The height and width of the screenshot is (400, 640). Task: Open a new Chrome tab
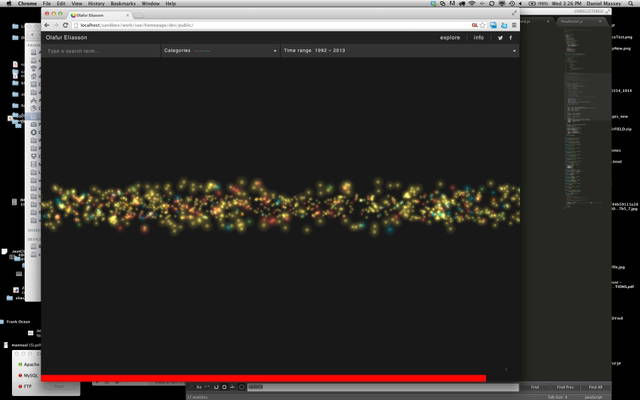pyautogui.click(x=139, y=15)
